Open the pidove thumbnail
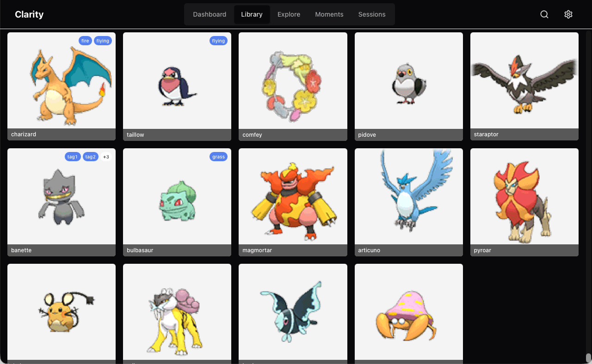Viewport: 592px width, 364px height. click(x=408, y=81)
